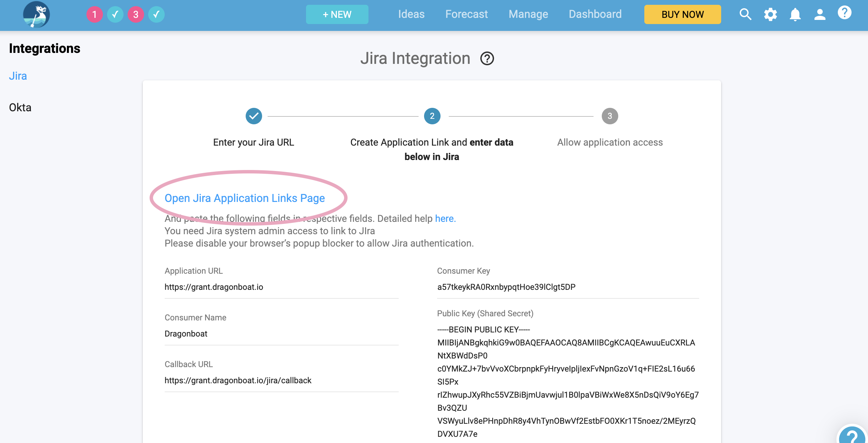Open the floating help widget in bottom corner

[x=852, y=434]
